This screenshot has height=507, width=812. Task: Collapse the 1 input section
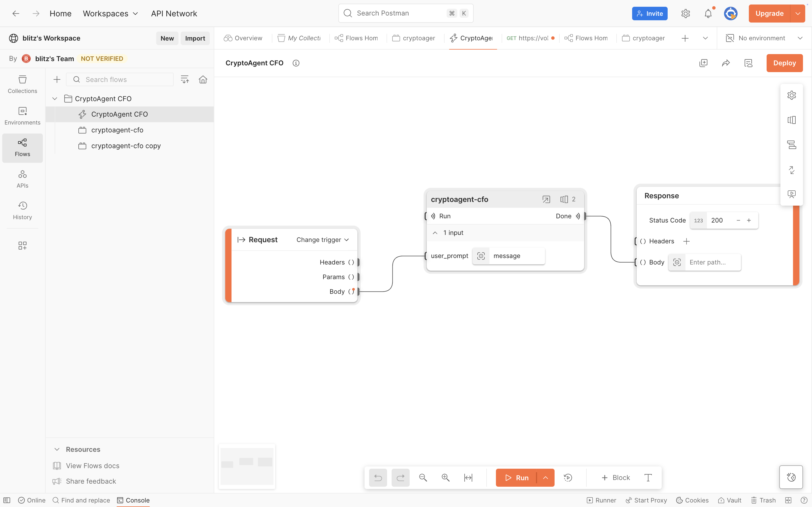click(435, 233)
